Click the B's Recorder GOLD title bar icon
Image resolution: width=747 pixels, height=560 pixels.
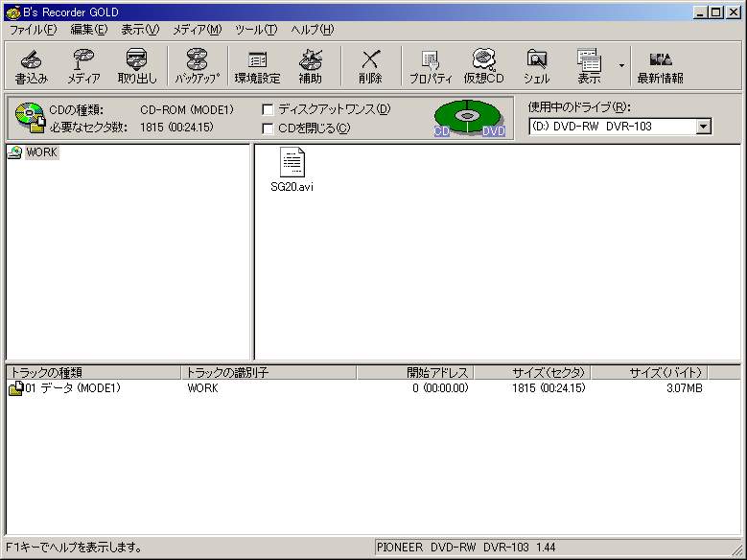point(12,12)
